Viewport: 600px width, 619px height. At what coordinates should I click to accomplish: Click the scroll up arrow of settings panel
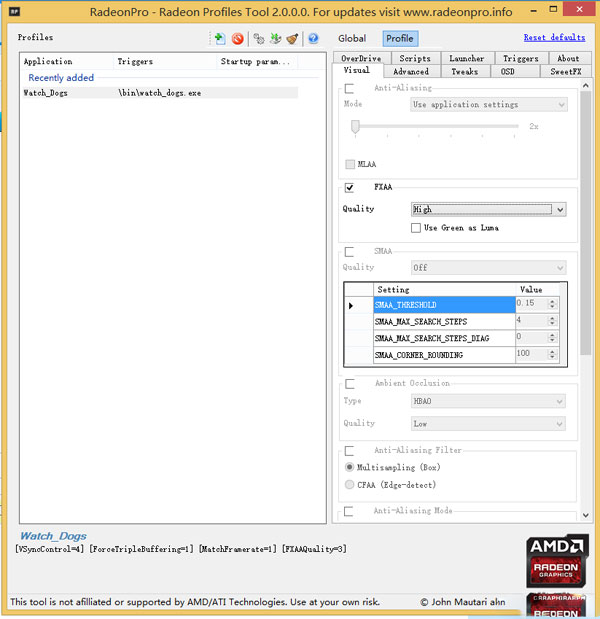click(x=585, y=85)
